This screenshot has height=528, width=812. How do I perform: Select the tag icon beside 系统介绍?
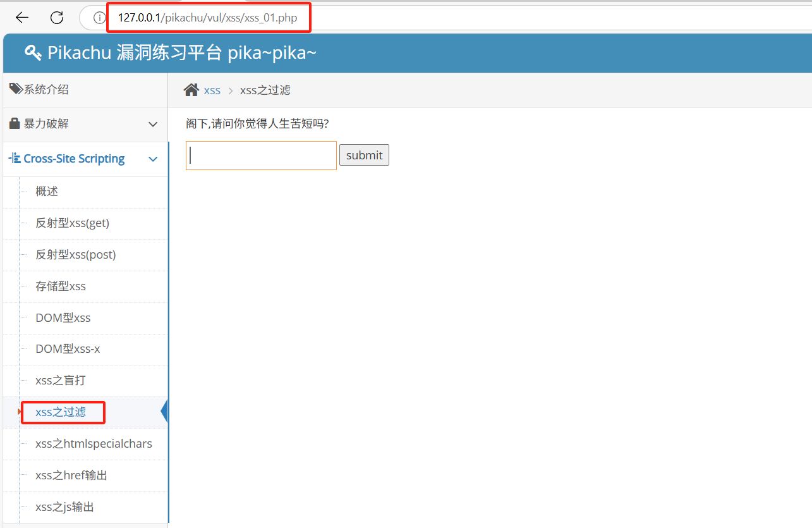coord(16,89)
